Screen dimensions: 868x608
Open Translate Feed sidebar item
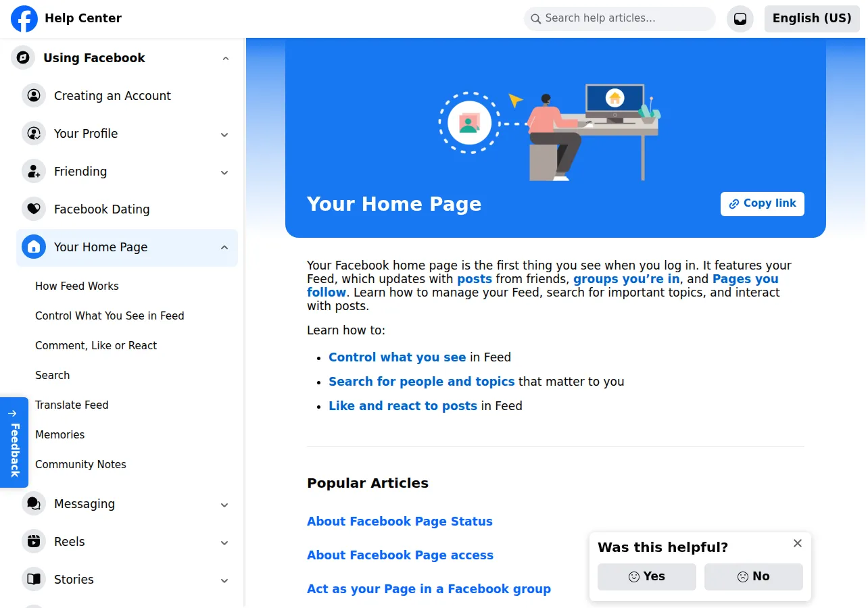tap(72, 405)
